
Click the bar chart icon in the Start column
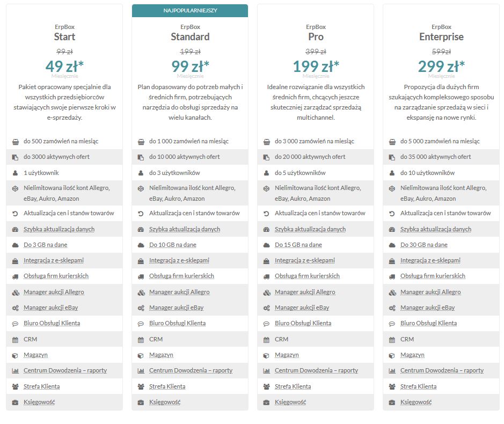(x=15, y=371)
